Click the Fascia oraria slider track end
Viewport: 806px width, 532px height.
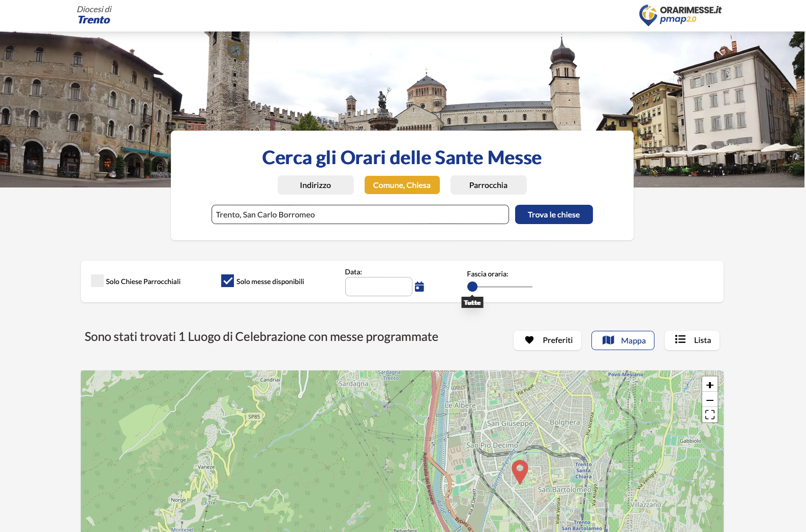(531, 287)
